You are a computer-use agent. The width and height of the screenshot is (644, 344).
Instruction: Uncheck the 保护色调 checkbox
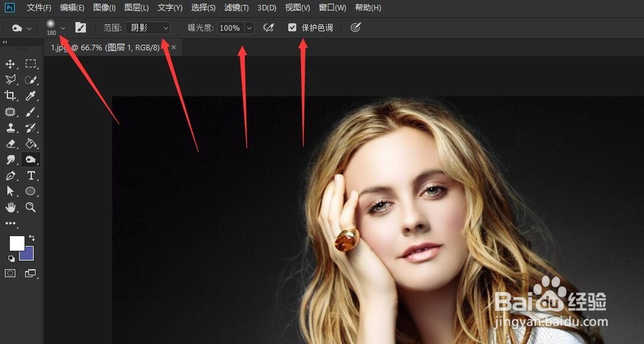tap(292, 28)
